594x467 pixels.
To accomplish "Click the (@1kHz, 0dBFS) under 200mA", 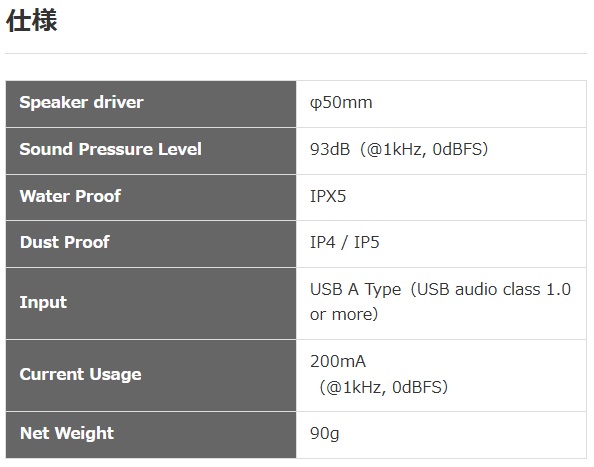I will pyautogui.click(x=384, y=387).
